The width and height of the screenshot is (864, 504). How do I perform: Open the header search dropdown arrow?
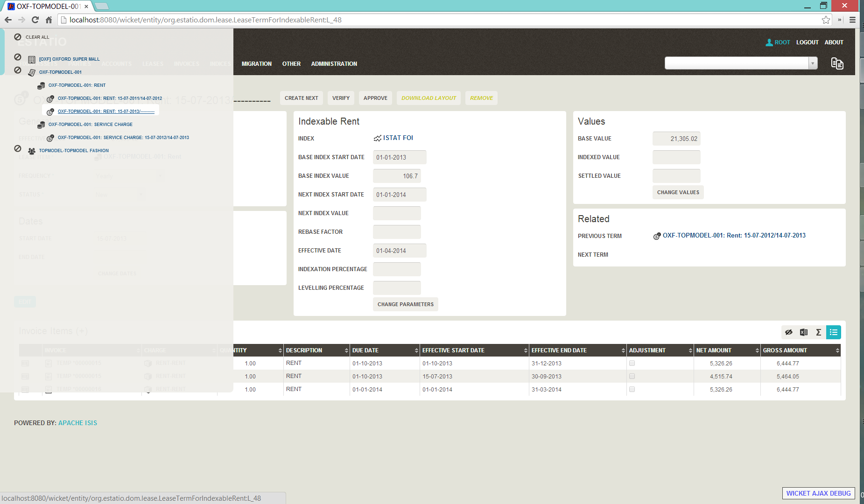pos(813,63)
